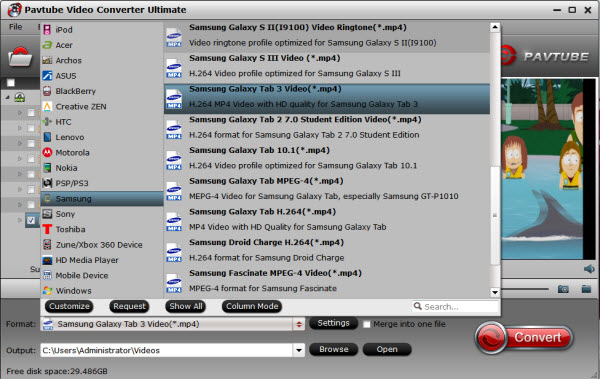Viewport: 600px width, 379px height.
Task: Select Creative ZEN device category
Action: click(102, 106)
